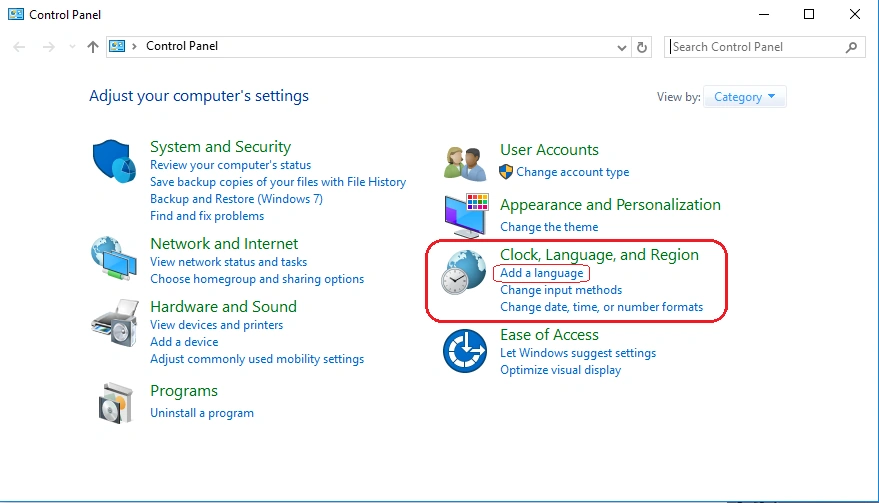Click the Ease of Access icon
Viewport: 879px width, 503px height.
pos(465,351)
